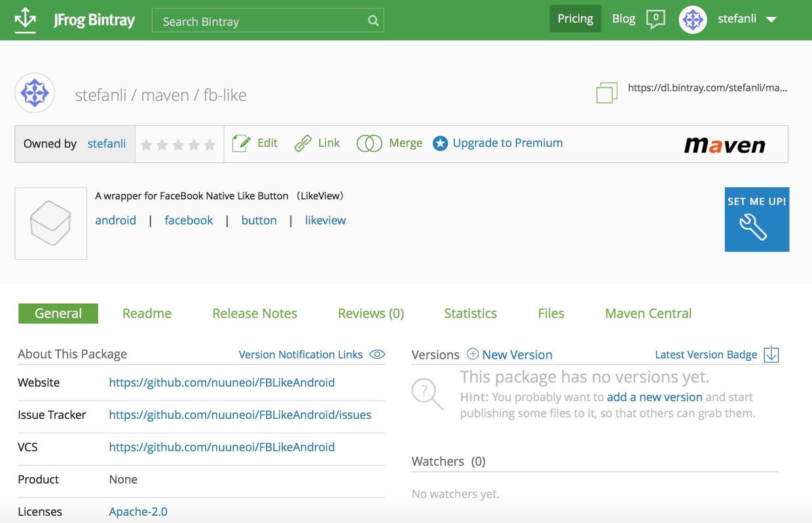Click the search magnifier icon

point(373,21)
